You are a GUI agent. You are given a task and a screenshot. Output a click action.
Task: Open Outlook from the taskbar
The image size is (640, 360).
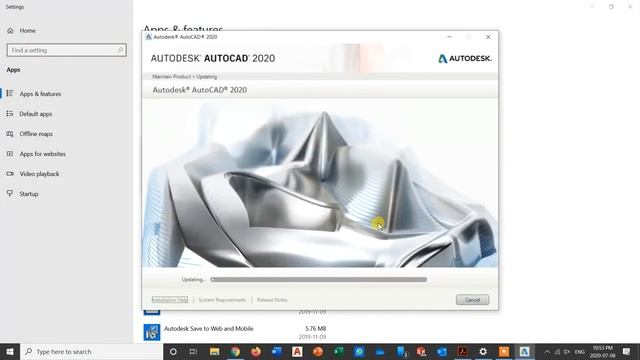click(442, 351)
